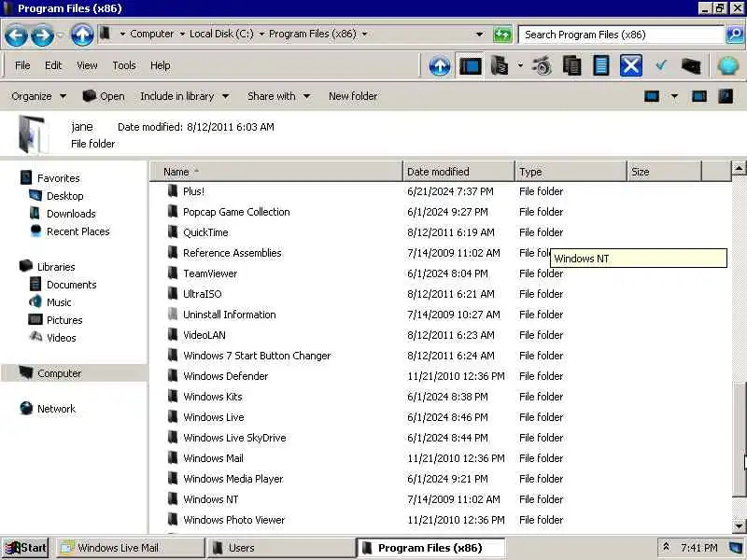Click the Copy documents toolbar icon
This screenshot has height=560, width=747.
click(571, 65)
